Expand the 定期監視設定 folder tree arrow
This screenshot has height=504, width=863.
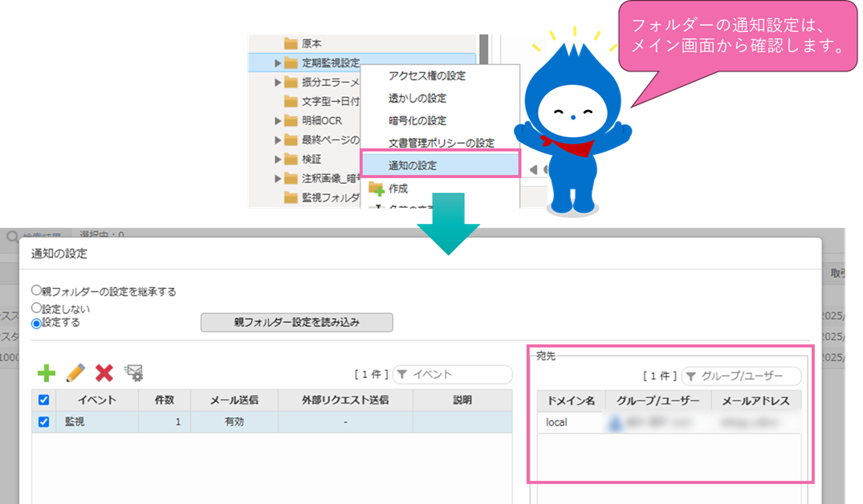(278, 63)
